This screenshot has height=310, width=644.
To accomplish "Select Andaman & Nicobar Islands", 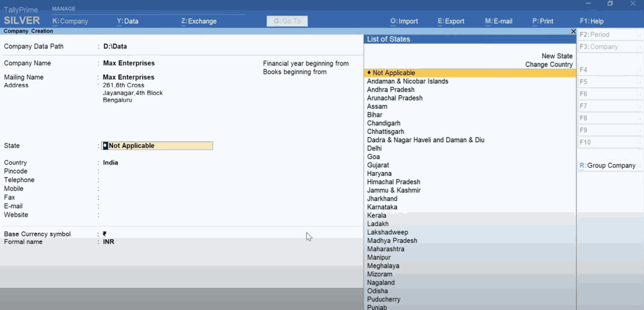I will [x=408, y=81].
